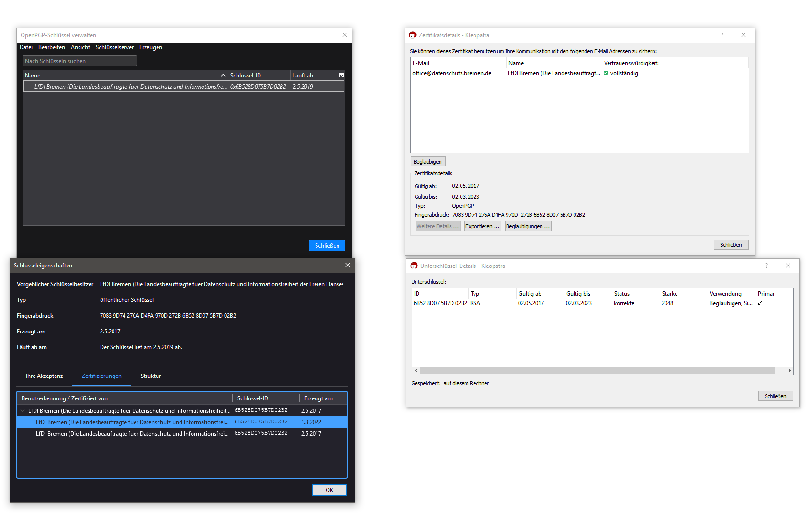This screenshot has height=520, width=812.
Task: Select the child certification row dated 2.5.2017
Action: (x=182, y=433)
